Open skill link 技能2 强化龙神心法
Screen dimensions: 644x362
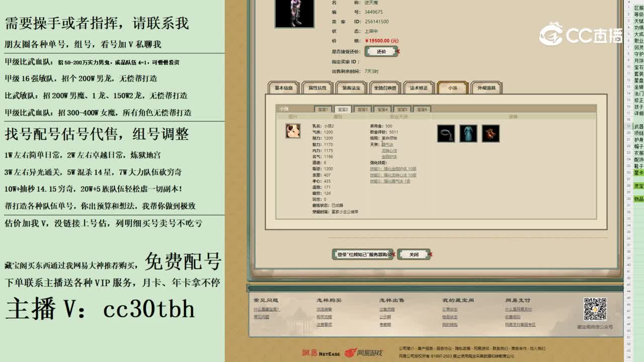coord(393,175)
